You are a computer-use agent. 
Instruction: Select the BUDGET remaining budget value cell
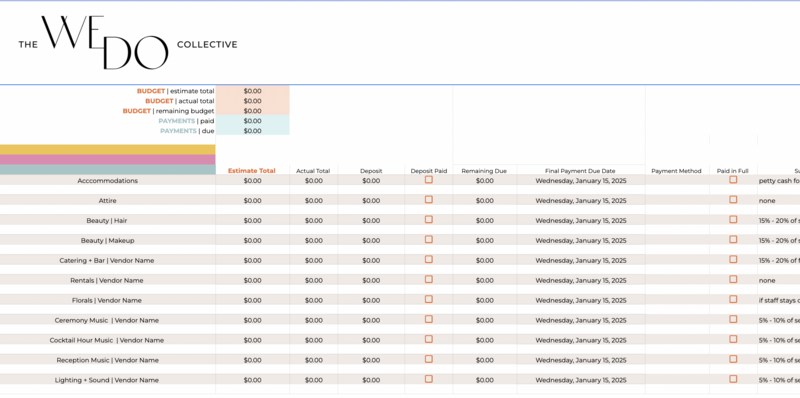253,111
